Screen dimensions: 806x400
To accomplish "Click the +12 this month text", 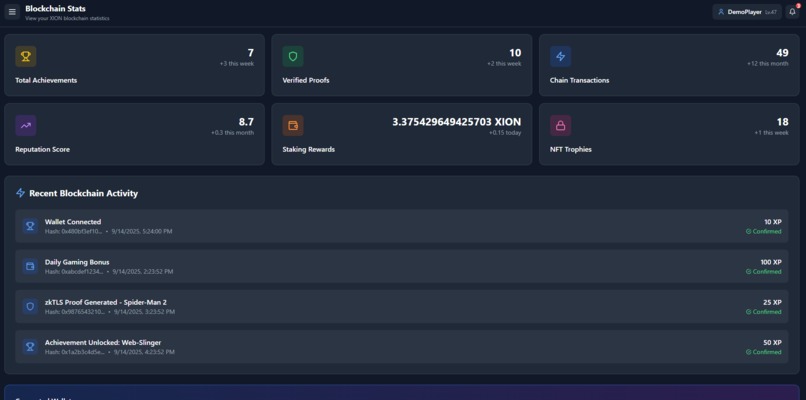I will 767,64.
